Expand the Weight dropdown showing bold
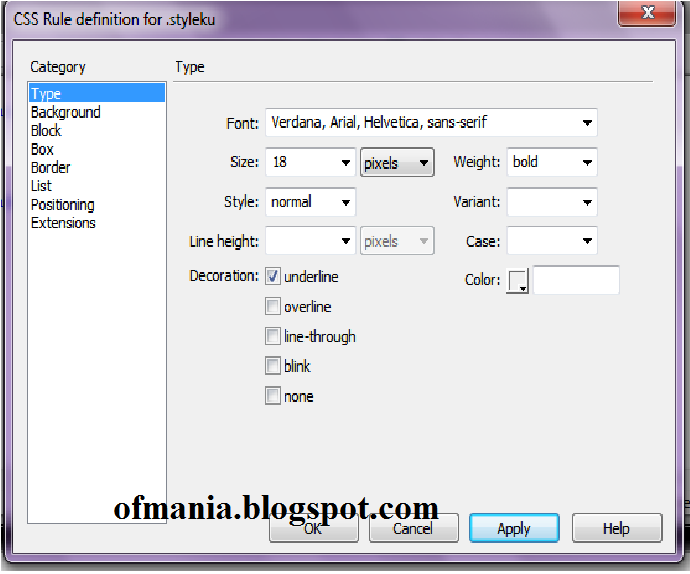The width and height of the screenshot is (690, 574). coord(552,162)
